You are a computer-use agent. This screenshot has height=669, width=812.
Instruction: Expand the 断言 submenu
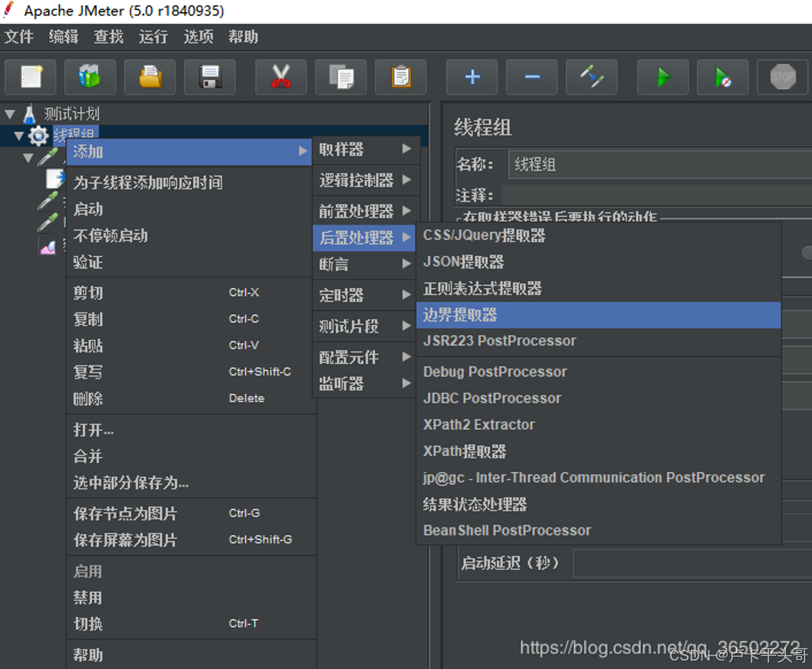[364, 264]
